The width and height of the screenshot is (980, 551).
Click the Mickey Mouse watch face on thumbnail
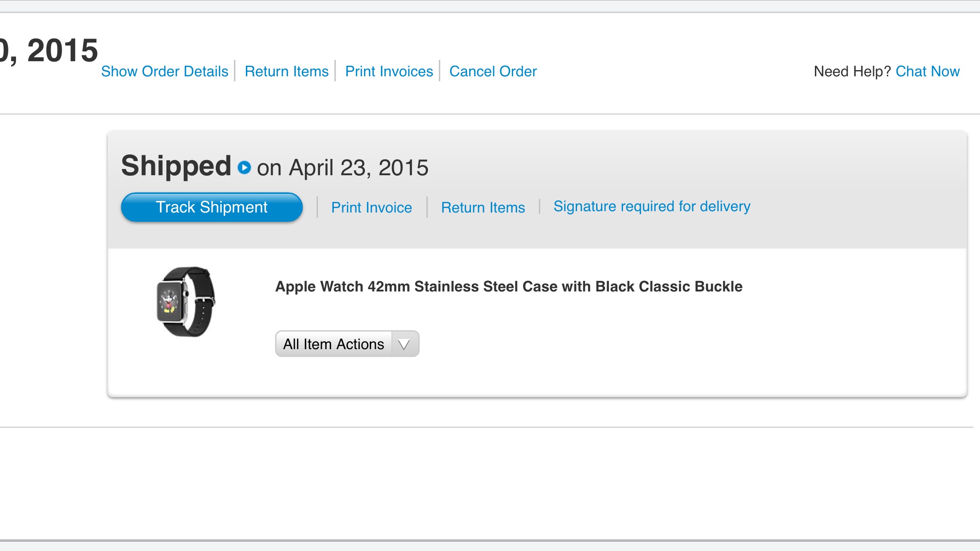point(169,301)
